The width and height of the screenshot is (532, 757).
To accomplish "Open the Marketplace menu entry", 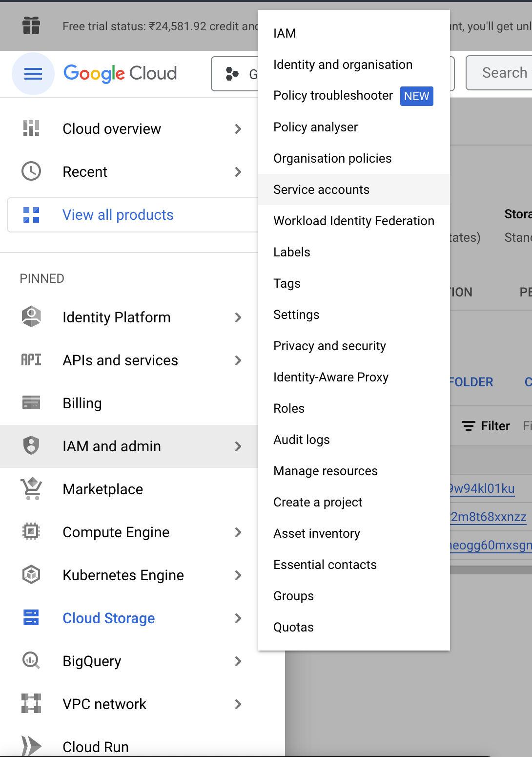I will tap(129, 489).
